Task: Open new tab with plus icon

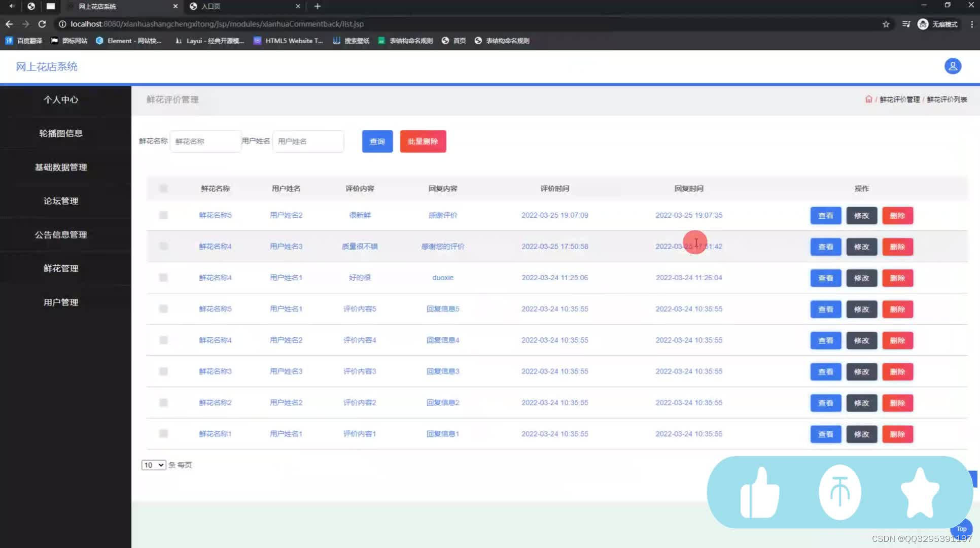Action: pyautogui.click(x=317, y=6)
